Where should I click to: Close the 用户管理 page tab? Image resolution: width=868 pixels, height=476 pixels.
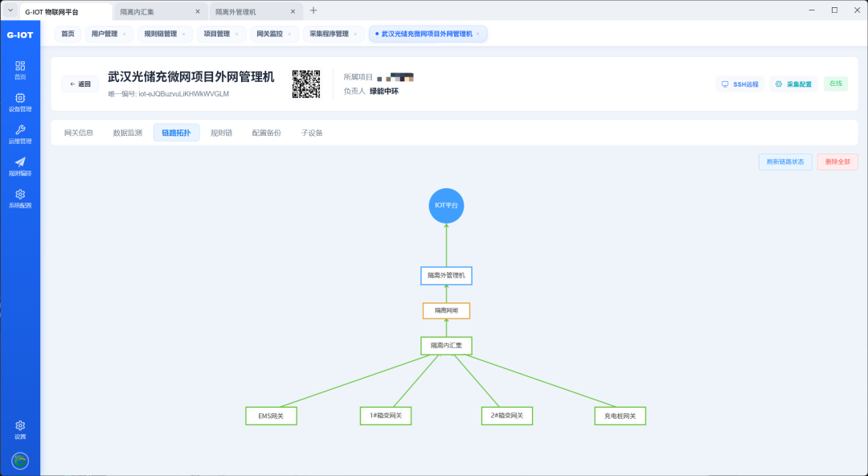click(124, 35)
